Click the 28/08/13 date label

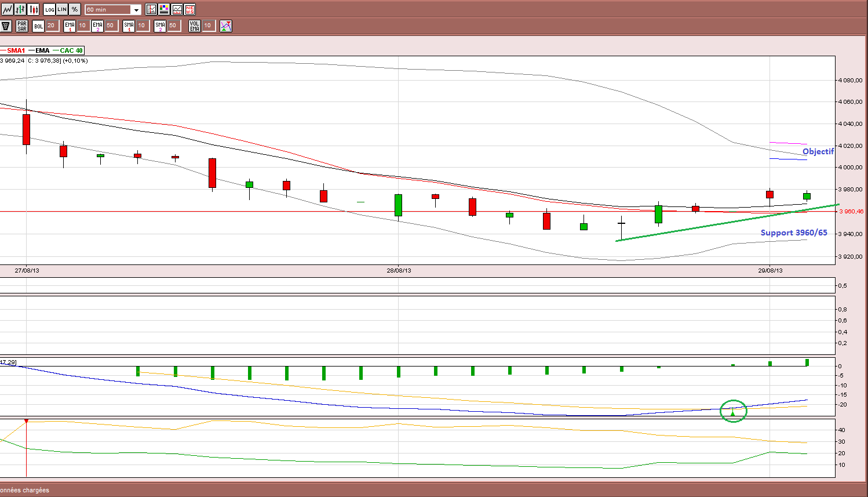[x=399, y=270]
